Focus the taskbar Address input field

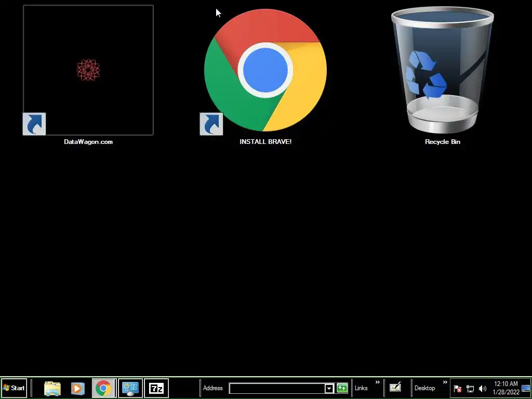click(x=277, y=388)
